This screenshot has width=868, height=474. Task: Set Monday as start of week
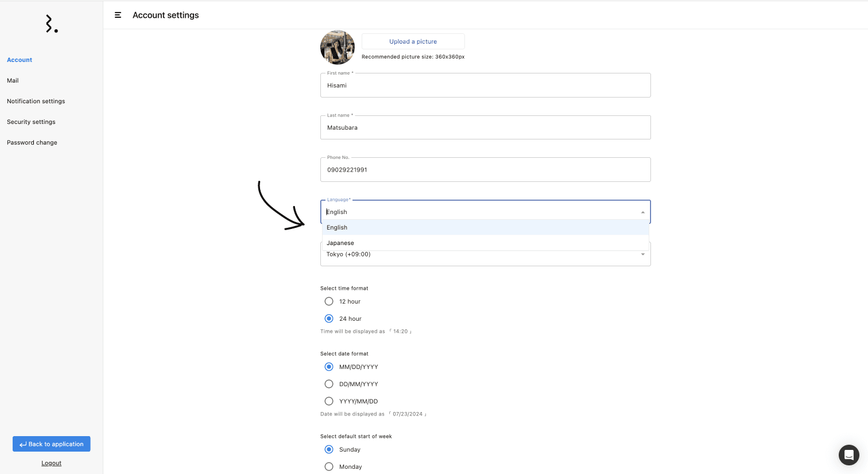(329, 467)
